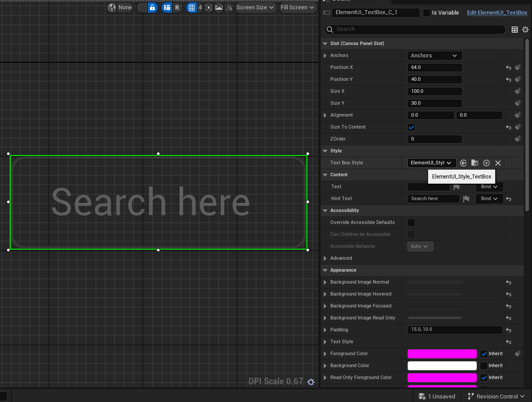The image size is (532, 402).
Task: Toggle grid snapping icon
Action: (x=191, y=8)
